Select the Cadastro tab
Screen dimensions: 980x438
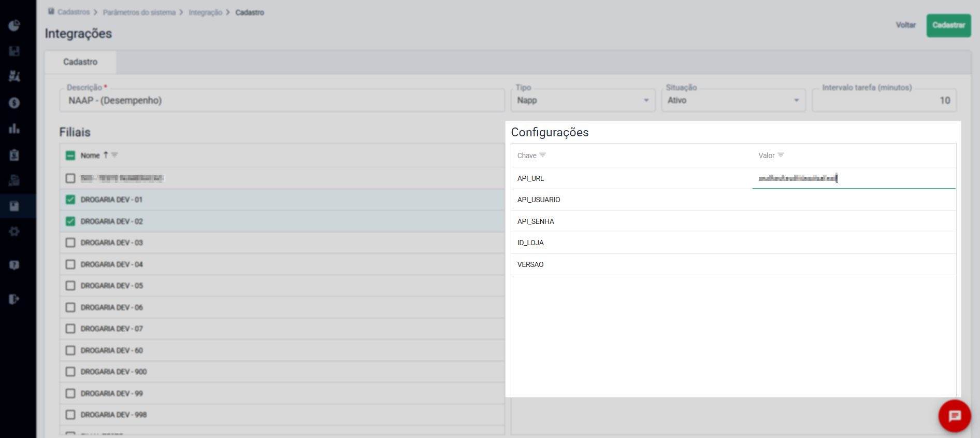pyautogui.click(x=80, y=62)
